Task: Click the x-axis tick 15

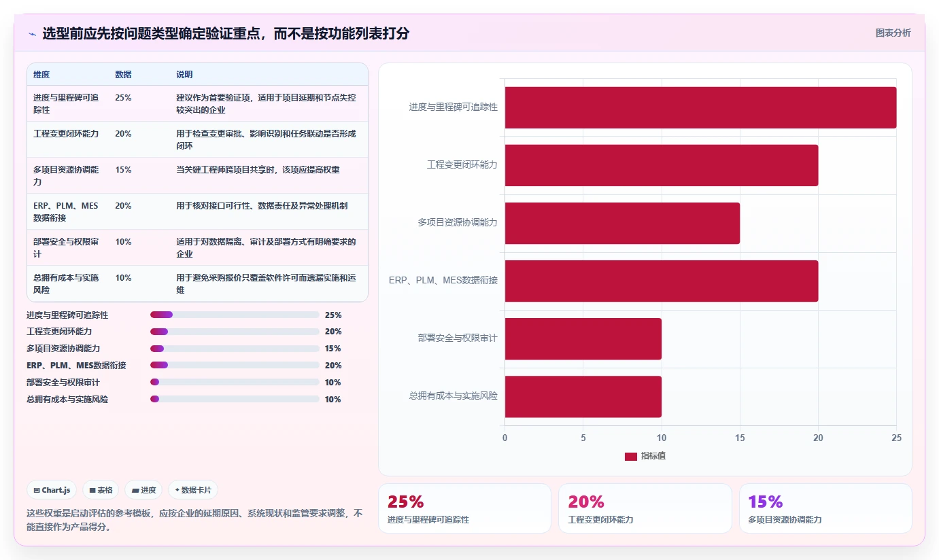Action: [740, 438]
